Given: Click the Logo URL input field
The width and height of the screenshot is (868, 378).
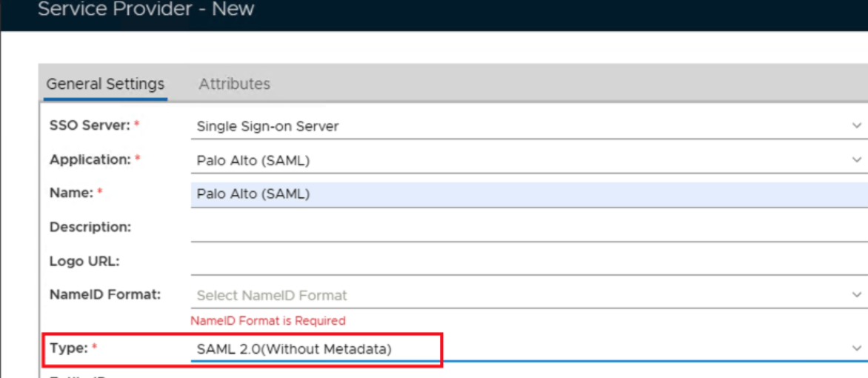Looking at the screenshot, I should pos(518,262).
